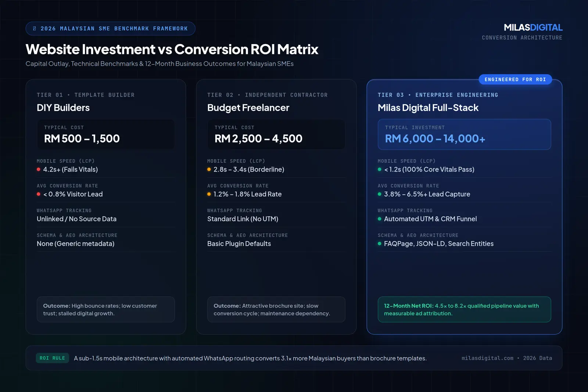Click the "ROI RULE" tag
Image resolution: width=588 pixels, height=392 pixels.
[52, 358]
